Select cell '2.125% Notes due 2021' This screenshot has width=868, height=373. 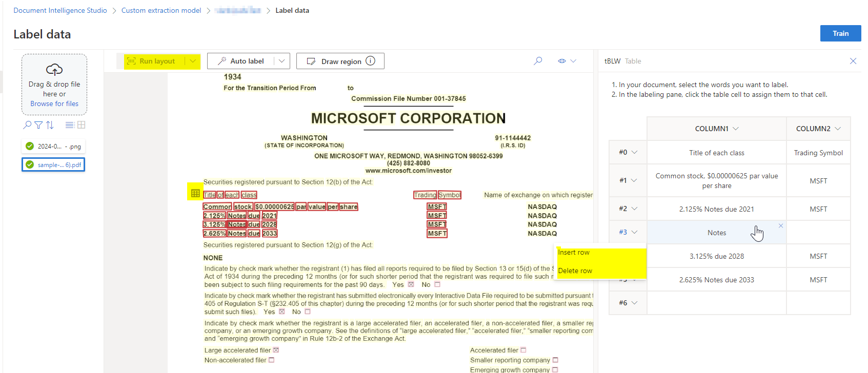[717, 209]
